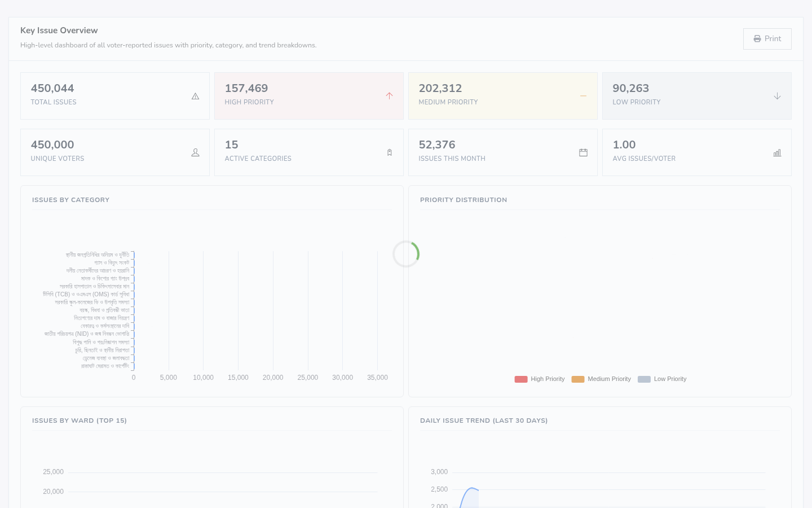
Task: Click the warning triangle icon on Total Issues
Action: (195, 96)
